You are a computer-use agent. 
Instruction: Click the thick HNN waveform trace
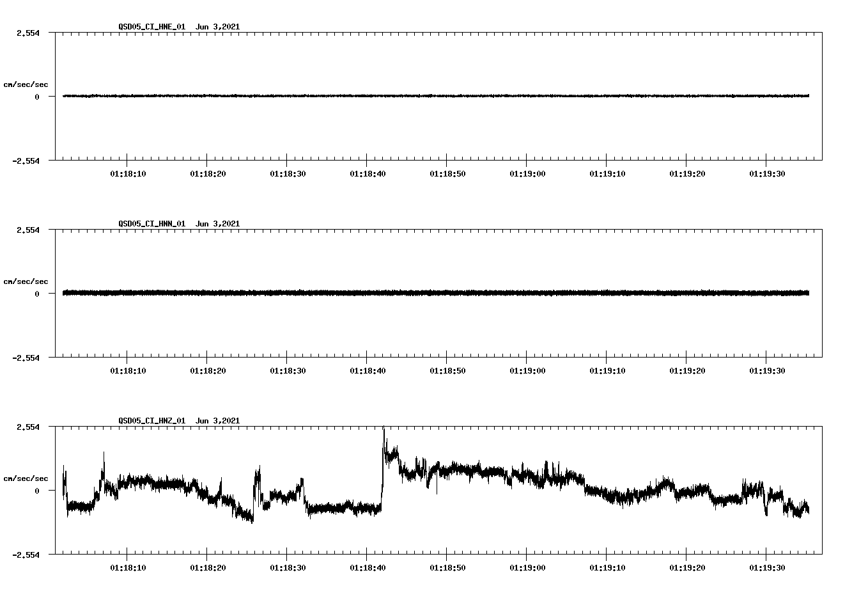(436, 293)
